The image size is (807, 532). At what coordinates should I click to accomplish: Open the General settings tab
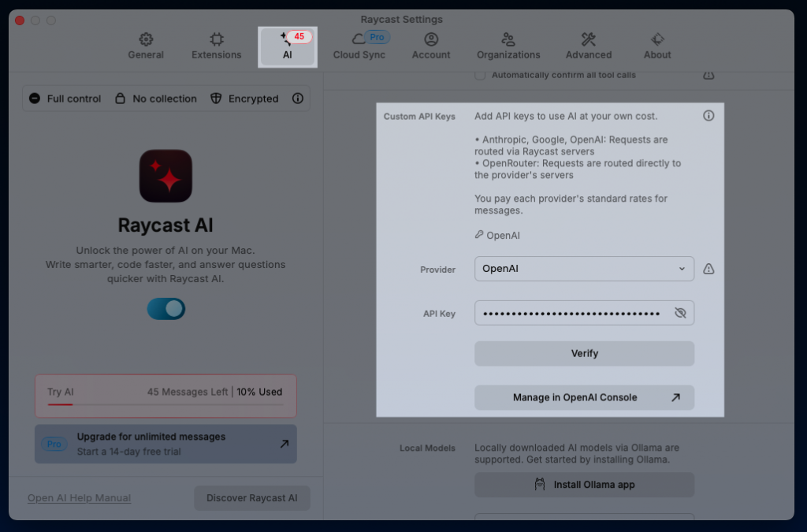(146, 47)
